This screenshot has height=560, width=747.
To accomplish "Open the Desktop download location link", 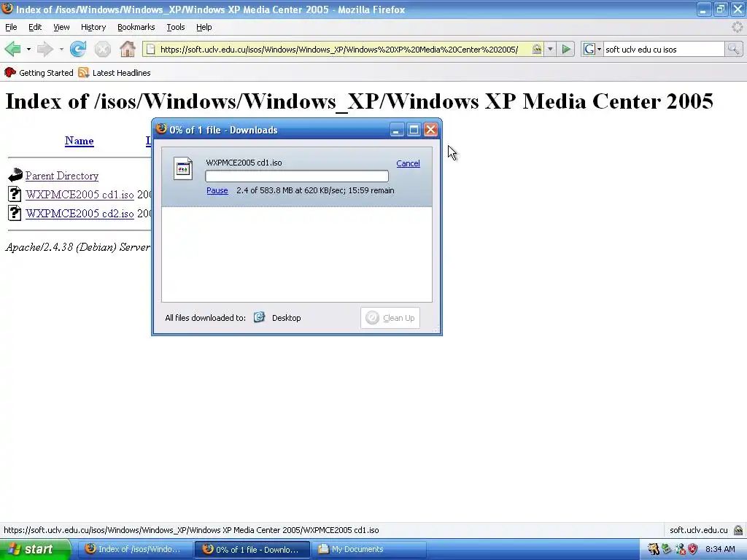I will pos(286,318).
